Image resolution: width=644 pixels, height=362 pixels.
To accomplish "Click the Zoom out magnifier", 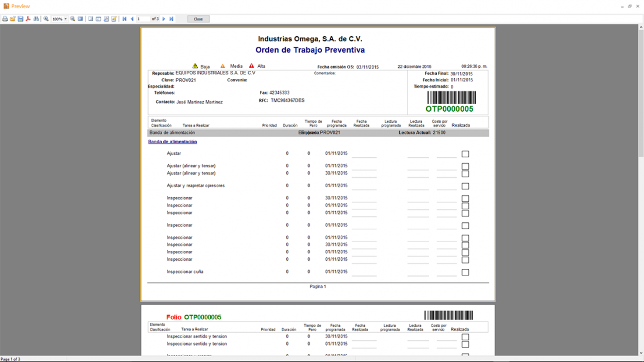I will click(x=73, y=19).
